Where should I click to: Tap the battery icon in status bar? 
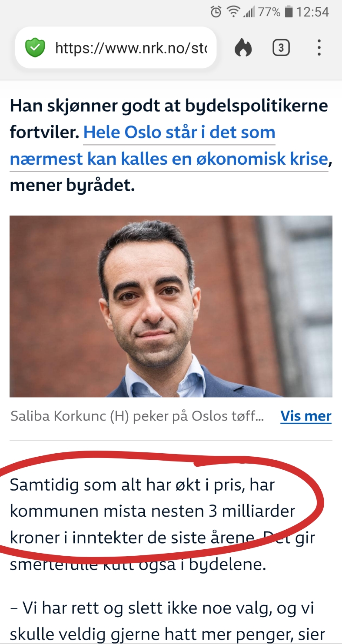point(289,12)
